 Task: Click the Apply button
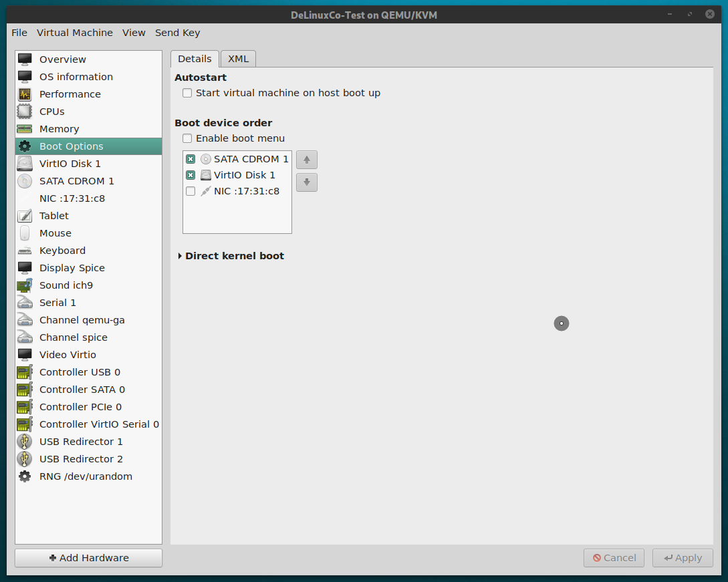point(683,558)
